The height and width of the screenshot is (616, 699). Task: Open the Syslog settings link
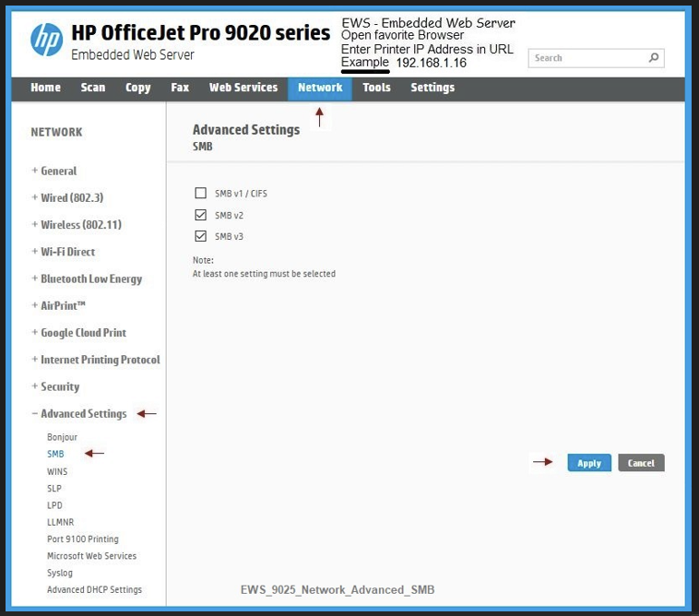[60, 574]
